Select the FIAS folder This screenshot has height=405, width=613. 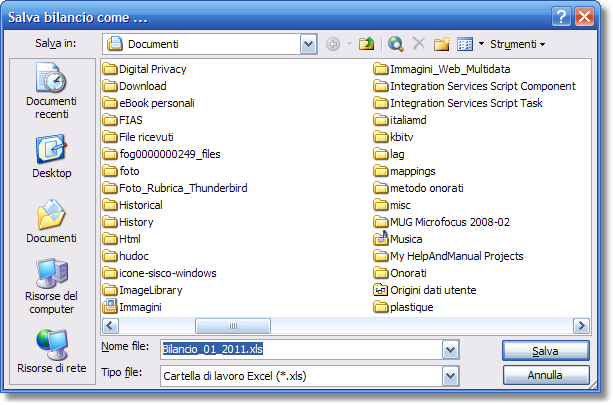123,120
